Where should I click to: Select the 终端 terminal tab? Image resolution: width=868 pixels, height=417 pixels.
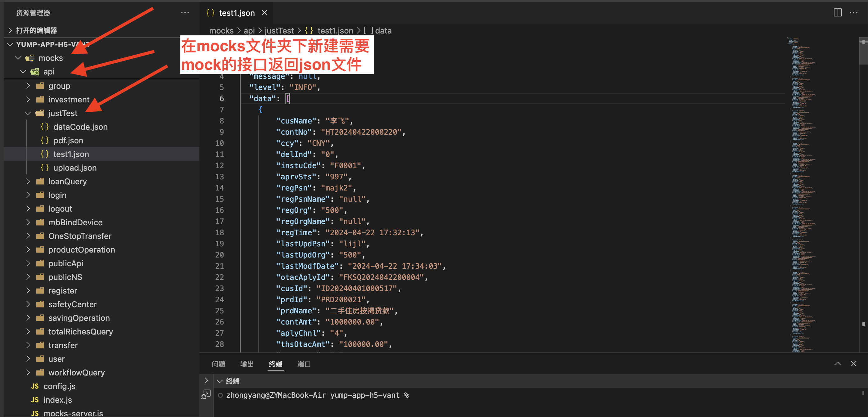point(276,364)
